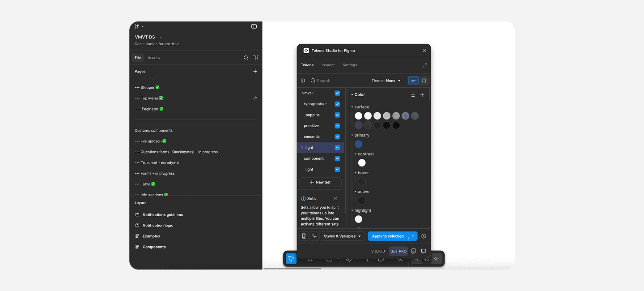Select the Notification logic layer
644x291 pixels.
(x=158, y=226)
